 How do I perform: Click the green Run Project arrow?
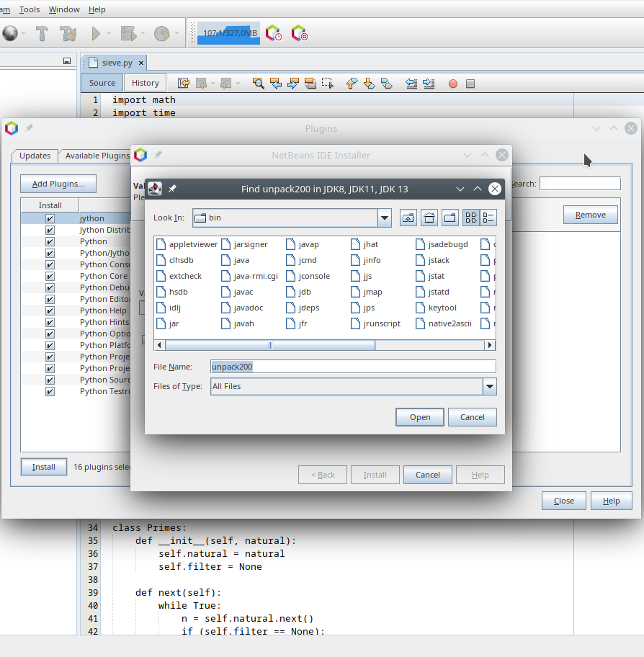(x=96, y=34)
